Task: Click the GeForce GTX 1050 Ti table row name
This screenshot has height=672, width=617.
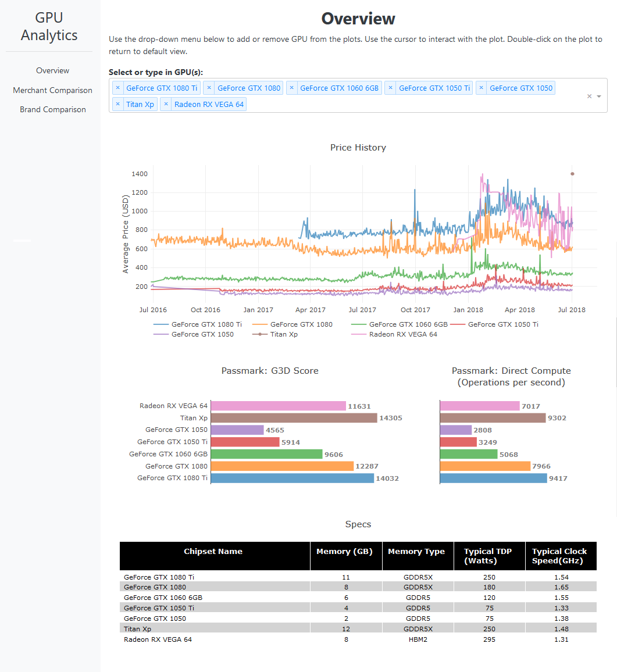Action: [159, 608]
